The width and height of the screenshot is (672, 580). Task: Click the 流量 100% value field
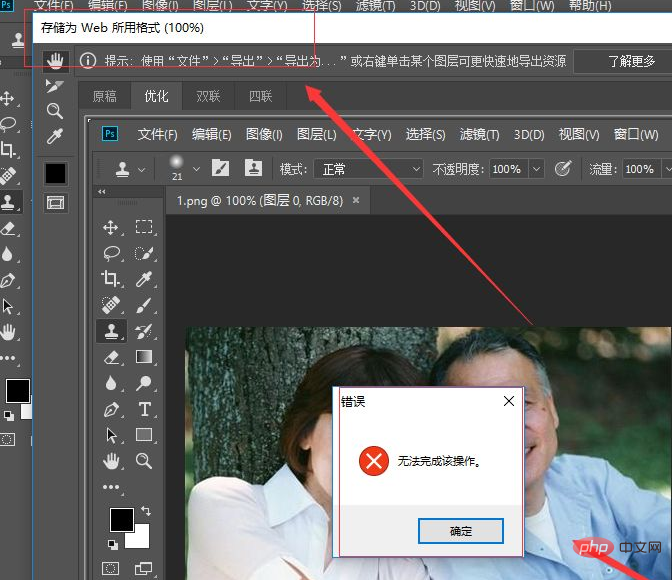642,169
